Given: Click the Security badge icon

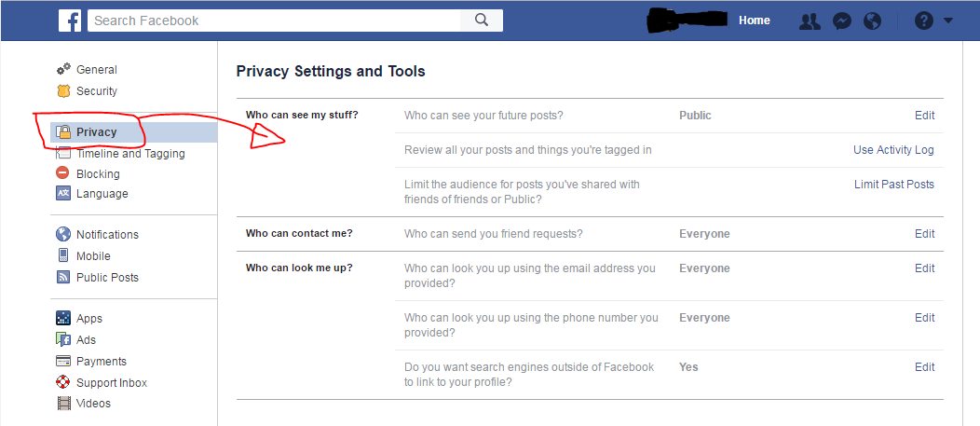Looking at the screenshot, I should (63, 90).
